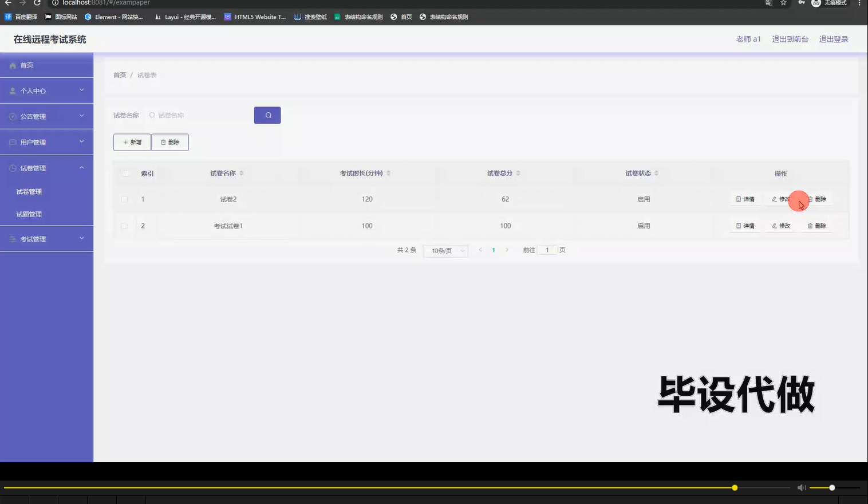Open the 10条/页 page size dropdown

pos(445,250)
